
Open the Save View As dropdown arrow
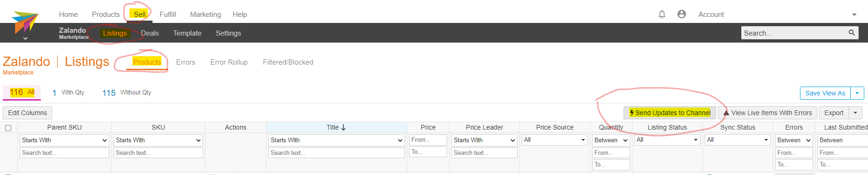(x=857, y=93)
